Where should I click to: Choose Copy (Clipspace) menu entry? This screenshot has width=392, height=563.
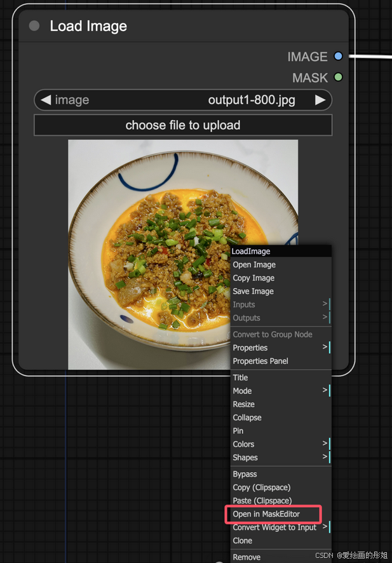pyautogui.click(x=280, y=487)
